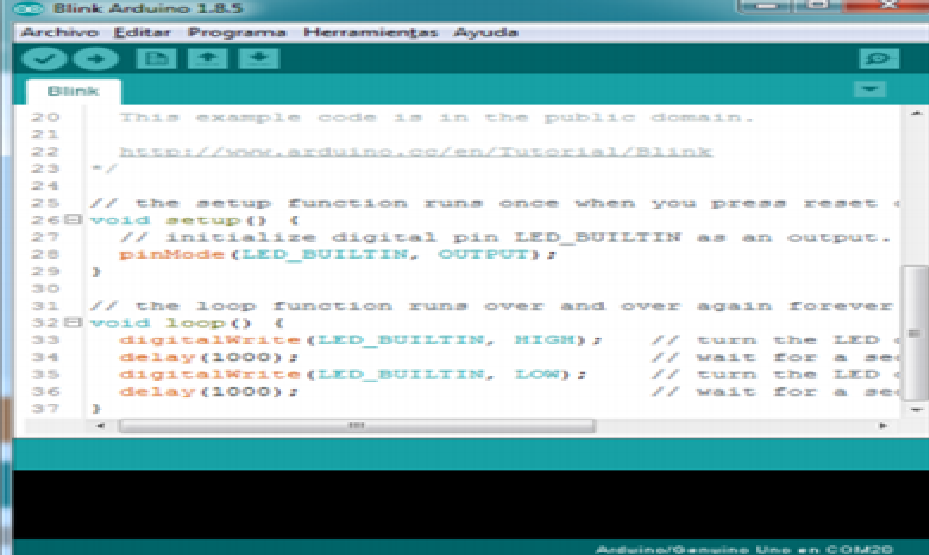Click digitalWrite LED_BUILTIN LOW line
The image size is (929, 555).
[x=353, y=374]
